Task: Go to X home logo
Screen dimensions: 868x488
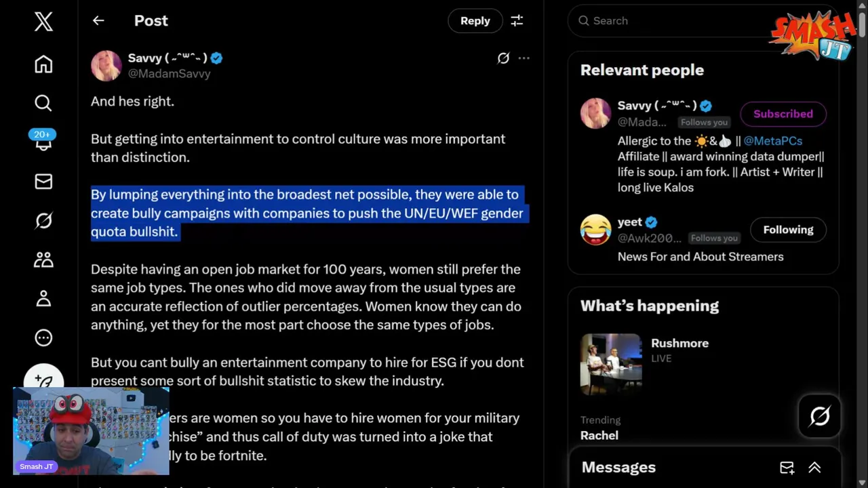Action: pos(43,22)
